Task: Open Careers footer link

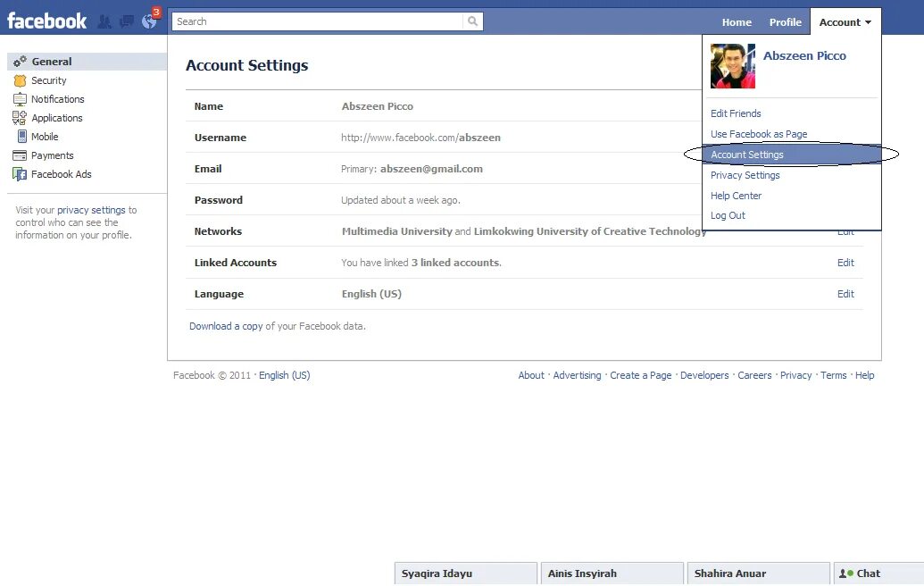Action: [754, 375]
